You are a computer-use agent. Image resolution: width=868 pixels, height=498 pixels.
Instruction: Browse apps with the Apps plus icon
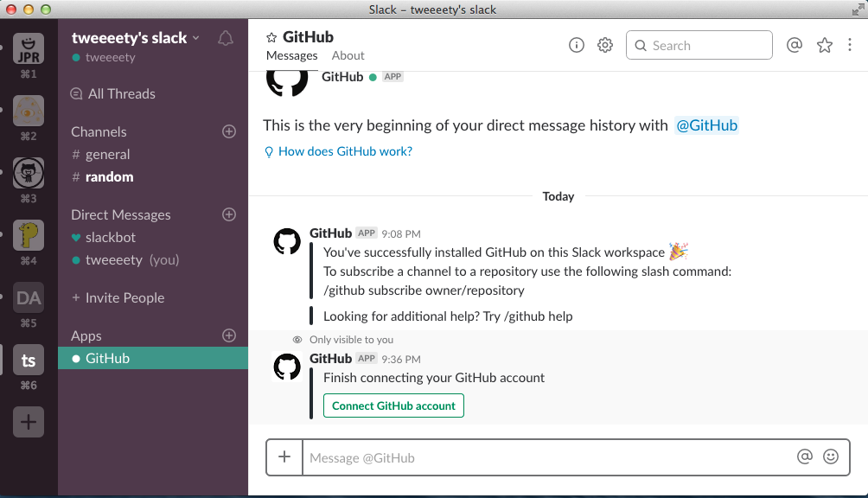point(229,335)
